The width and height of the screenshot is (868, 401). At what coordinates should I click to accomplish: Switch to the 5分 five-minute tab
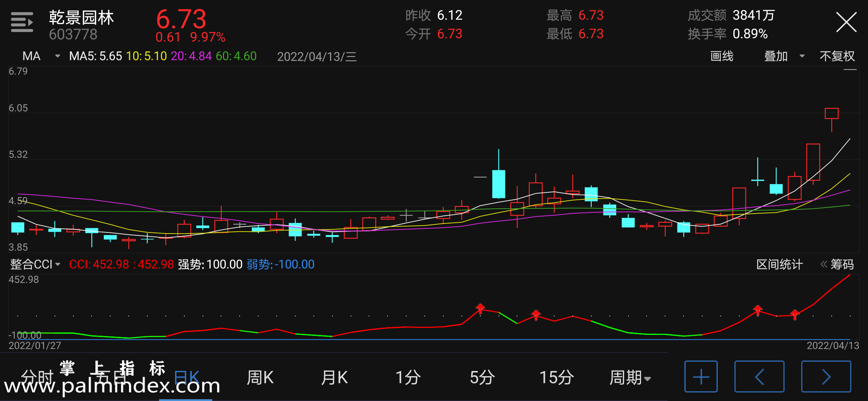tap(482, 378)
